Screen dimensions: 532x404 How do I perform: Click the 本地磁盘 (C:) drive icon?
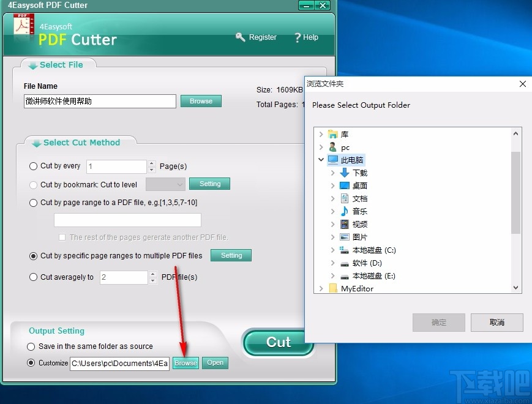345,250
